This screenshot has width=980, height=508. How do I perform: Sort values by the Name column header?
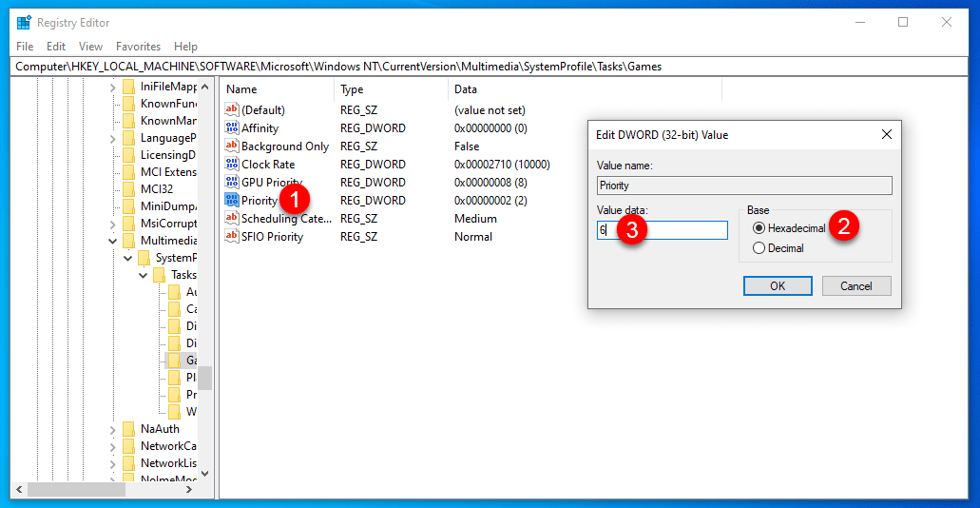(277, 89)
